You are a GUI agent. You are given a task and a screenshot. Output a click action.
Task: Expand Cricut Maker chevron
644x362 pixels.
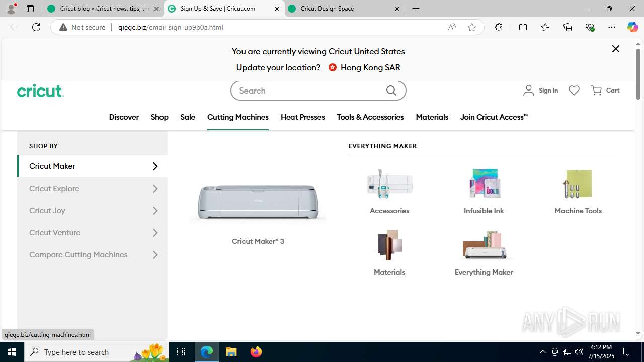pyautogui.click(x=155, y=166)
